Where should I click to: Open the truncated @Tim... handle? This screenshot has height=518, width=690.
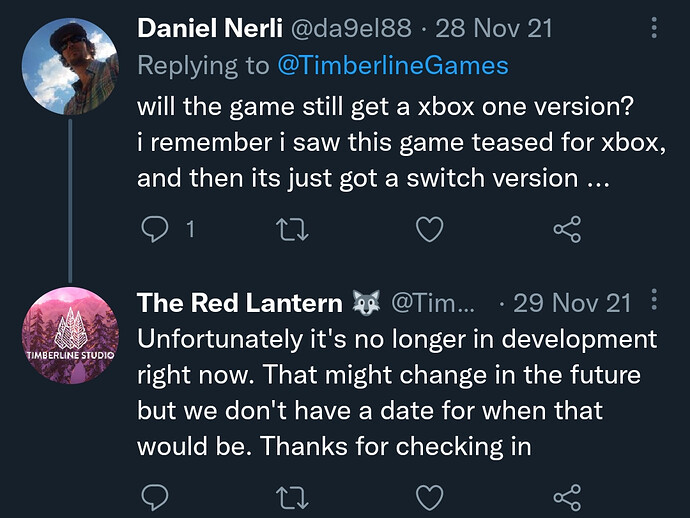(x=433, y=303)
